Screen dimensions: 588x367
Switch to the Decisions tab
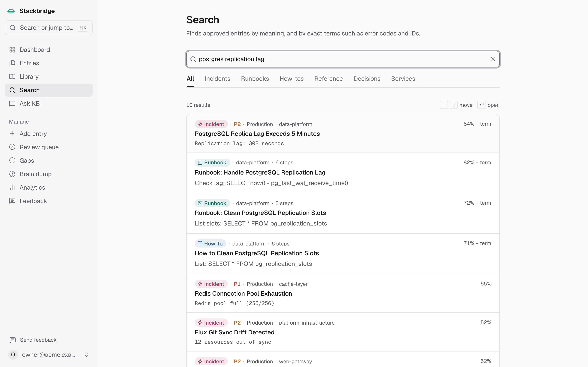click(367, 79)
